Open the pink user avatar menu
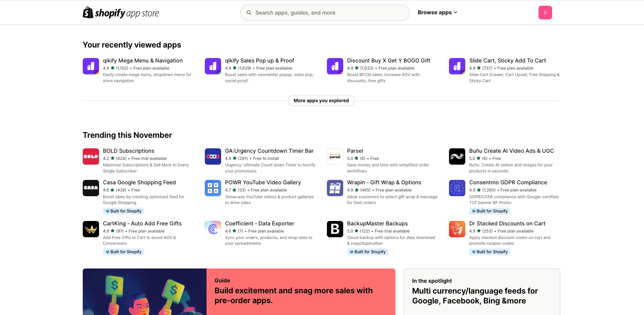Screen dimensions: 644x315 (545, 13)
